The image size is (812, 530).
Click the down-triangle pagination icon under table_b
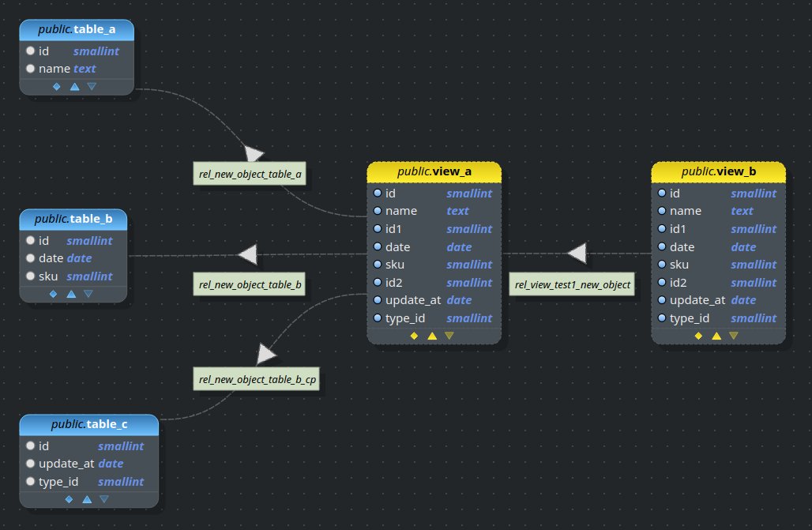click(92, 293)
